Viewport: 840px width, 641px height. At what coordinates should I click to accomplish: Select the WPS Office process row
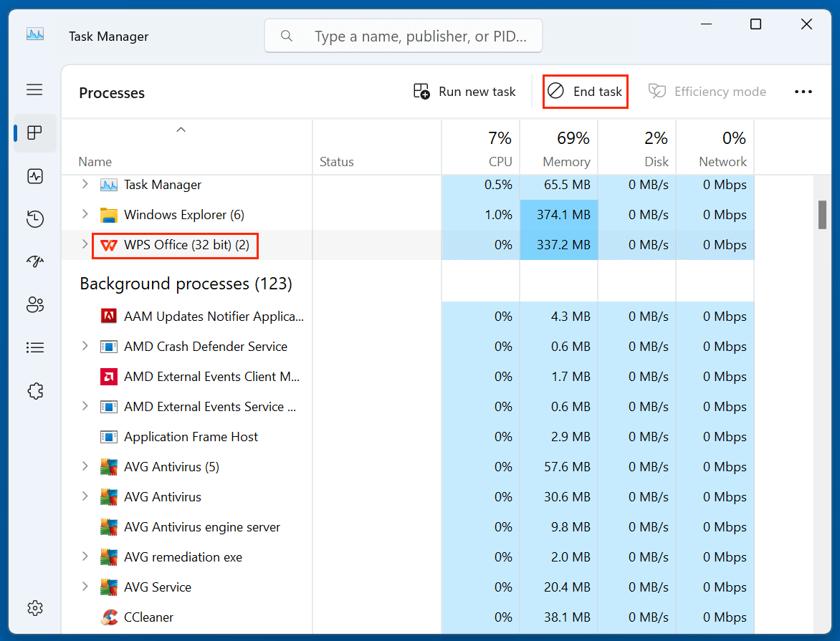[175, 245]
